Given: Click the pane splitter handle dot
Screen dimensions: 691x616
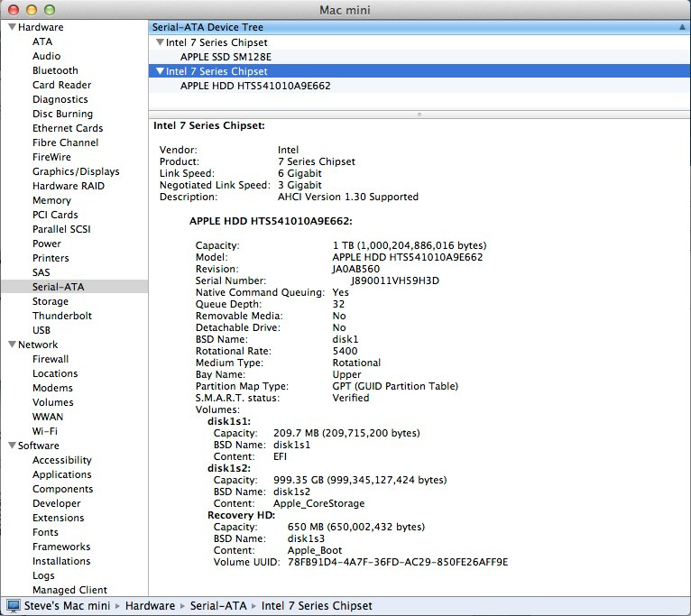Looking at the screenshot, I should pyautogui.click(x=419, y=115).
